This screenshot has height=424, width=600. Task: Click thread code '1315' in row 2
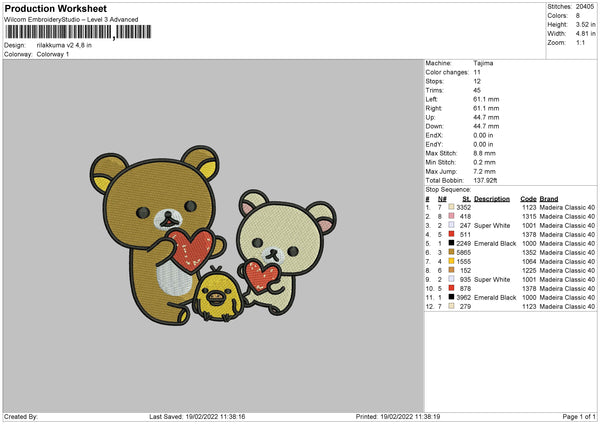click(x=529, y=216)
